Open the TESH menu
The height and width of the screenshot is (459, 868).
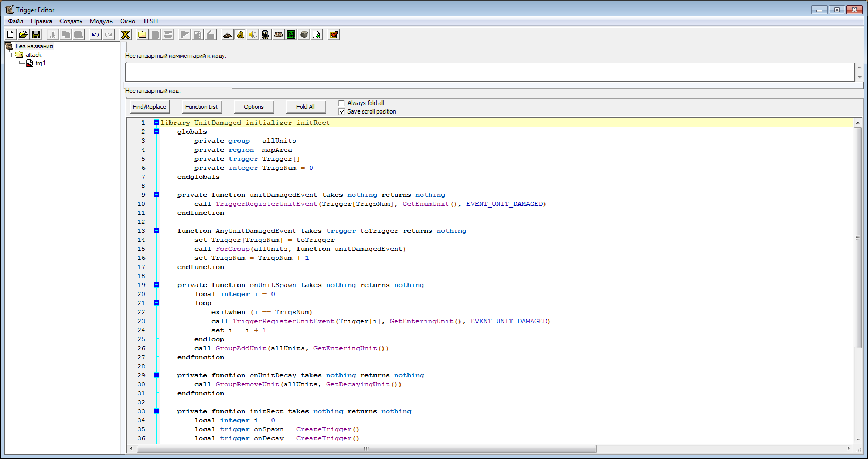tap(150, 21)
